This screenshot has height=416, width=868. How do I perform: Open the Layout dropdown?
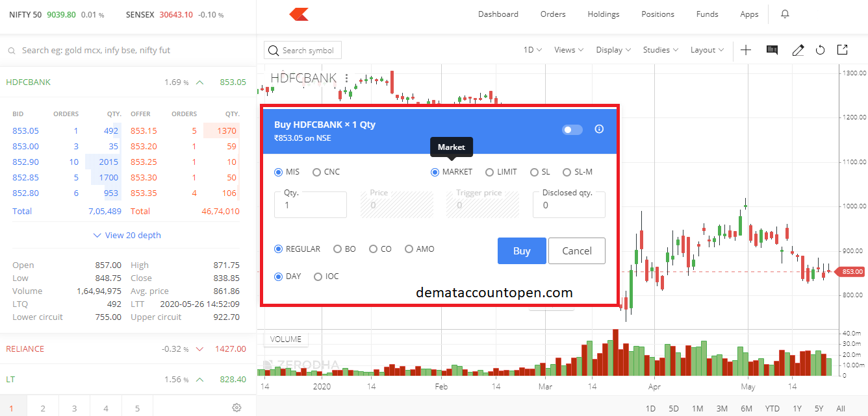pos(707,50)
